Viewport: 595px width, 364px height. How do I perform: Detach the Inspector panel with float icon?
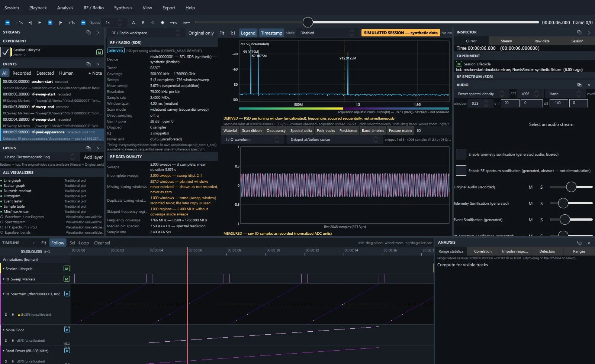click(x=579, y=32)
